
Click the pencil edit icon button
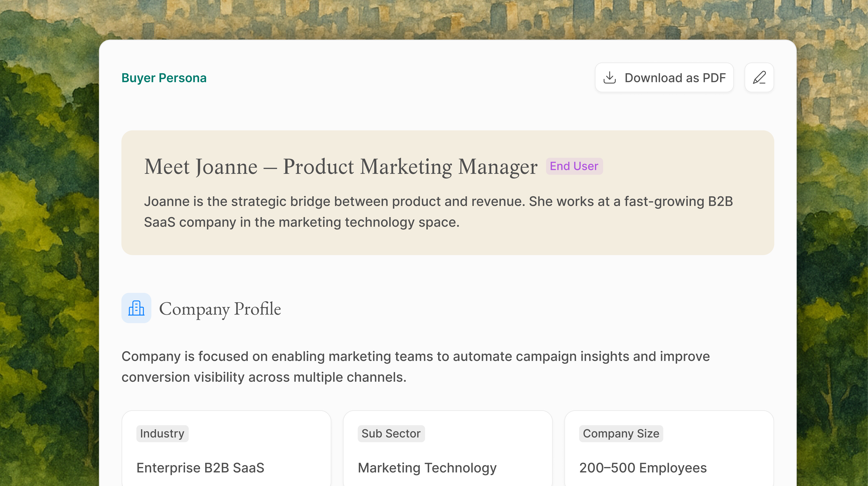759,78
